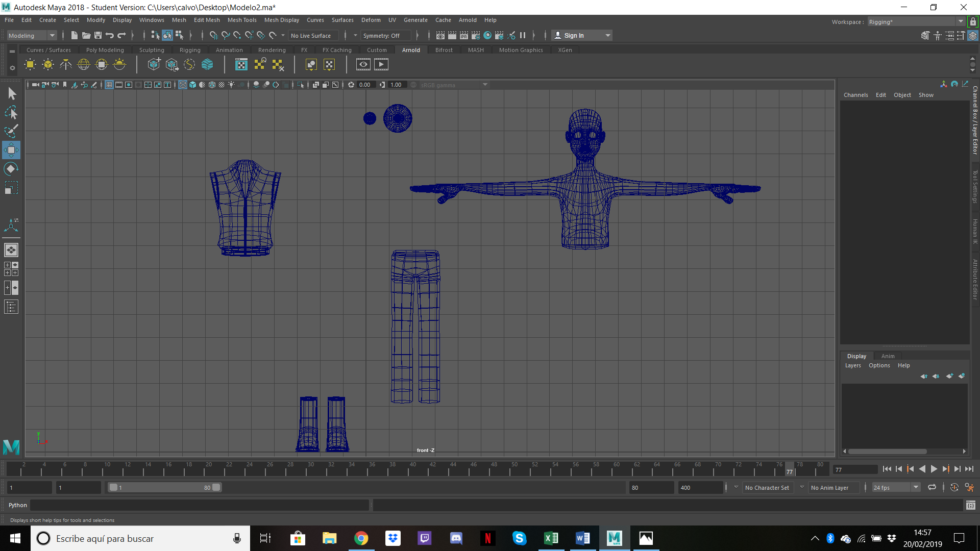
Task: Click the Wireframe shading icon in viewport bar
Action: 183,85
